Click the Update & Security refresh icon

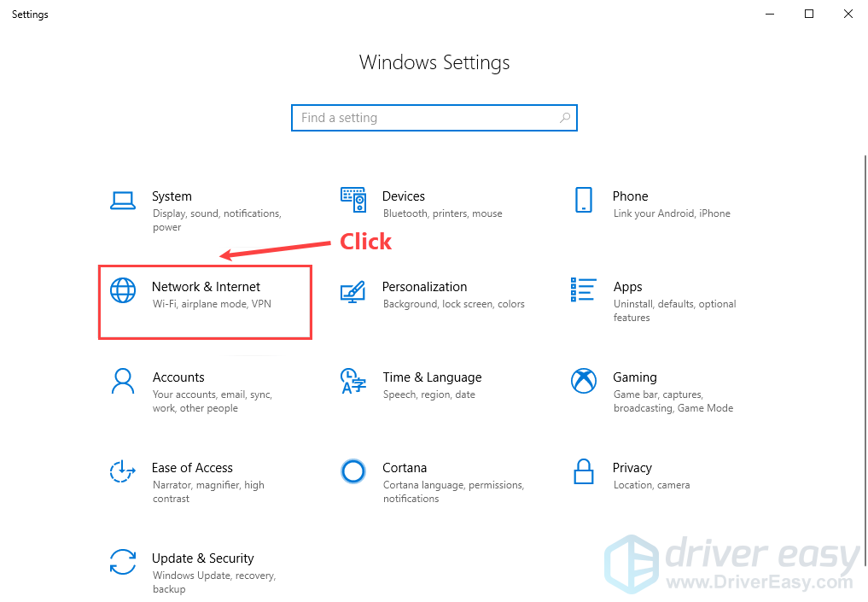123,562
